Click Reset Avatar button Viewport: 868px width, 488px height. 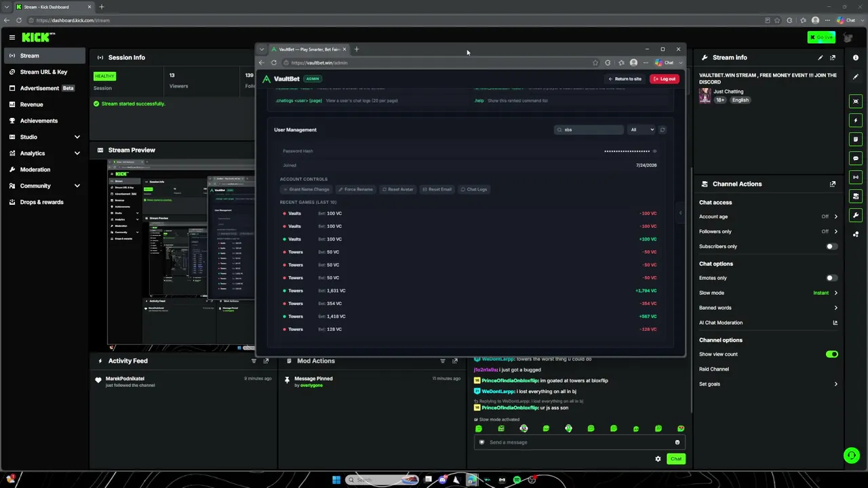point(397,189)
